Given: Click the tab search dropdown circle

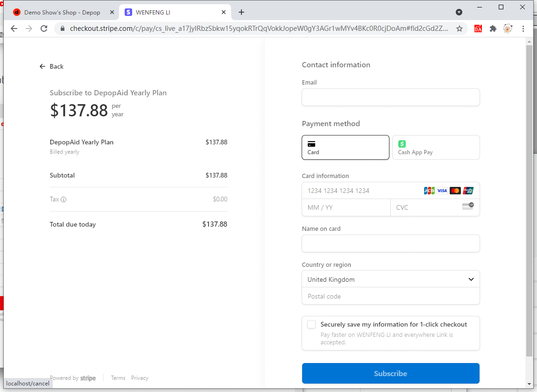Looking at the screenshot, I should pyautogui.click(x=459, y=12).
